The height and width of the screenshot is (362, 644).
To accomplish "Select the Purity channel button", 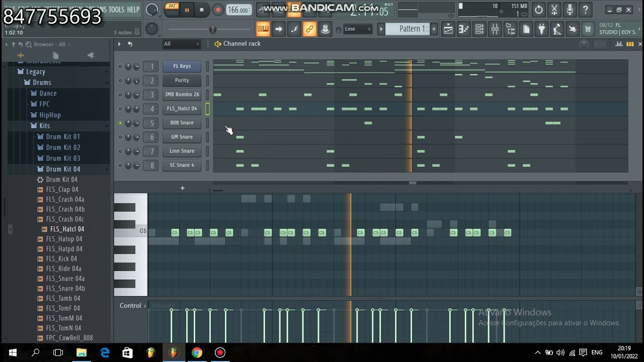I will tap(182, 80).
